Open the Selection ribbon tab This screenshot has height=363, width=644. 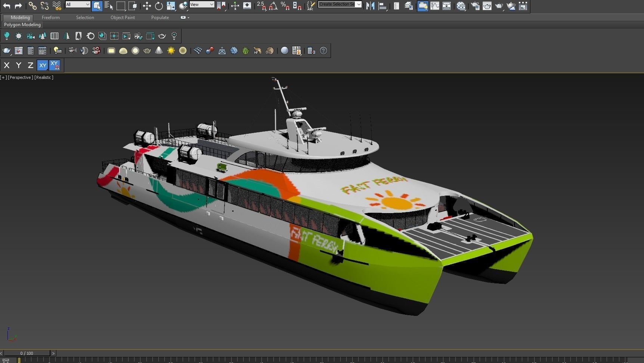click(85, 18)
